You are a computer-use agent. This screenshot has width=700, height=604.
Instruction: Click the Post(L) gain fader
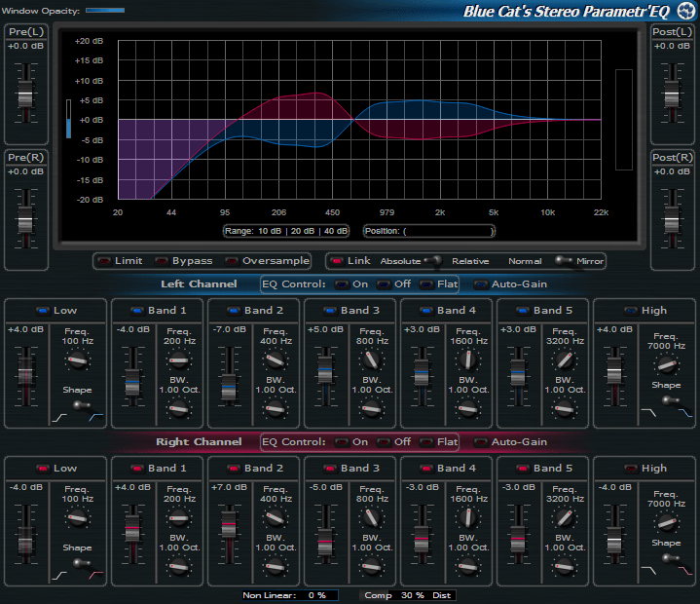(672, 94)
